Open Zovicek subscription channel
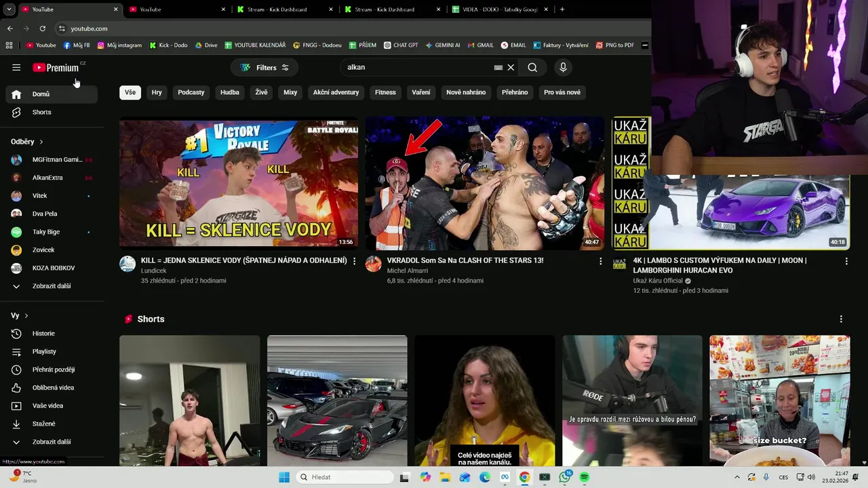This screenshot has width=868, height=488. point(52,250)
